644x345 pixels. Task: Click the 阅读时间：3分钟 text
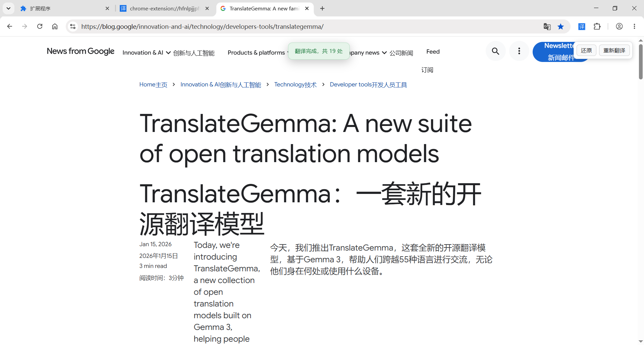[161, 278]
